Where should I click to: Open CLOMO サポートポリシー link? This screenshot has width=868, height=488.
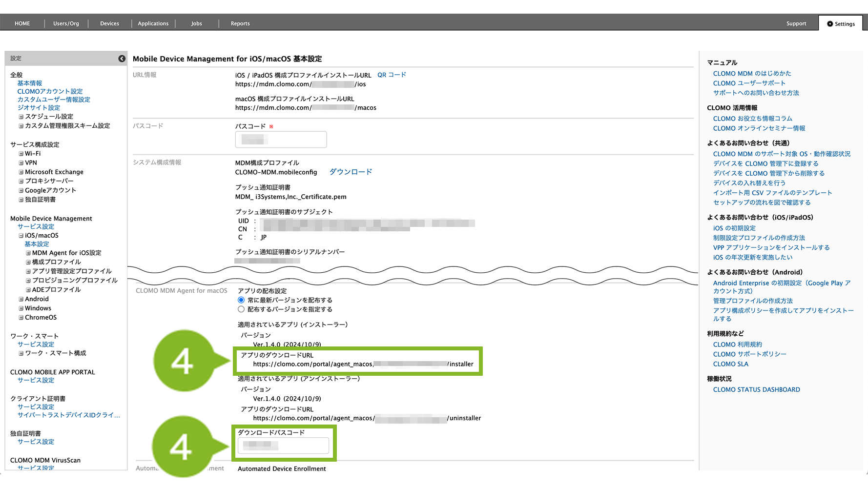pyautogui.click(x=750, y=354)
